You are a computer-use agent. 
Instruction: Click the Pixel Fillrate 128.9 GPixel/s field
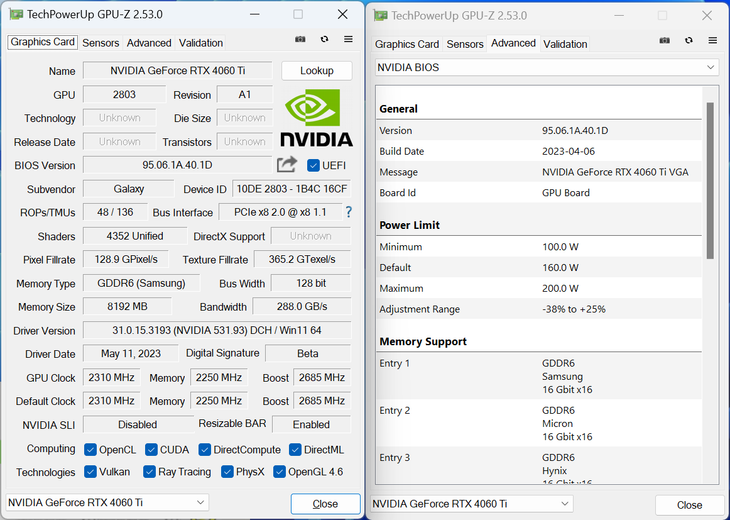126,259
